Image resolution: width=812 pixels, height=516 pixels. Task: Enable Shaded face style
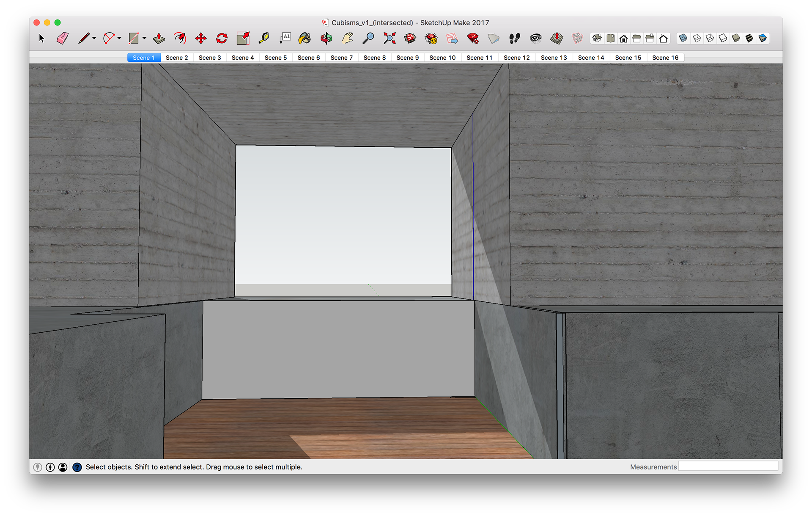[x=736, y=39]
